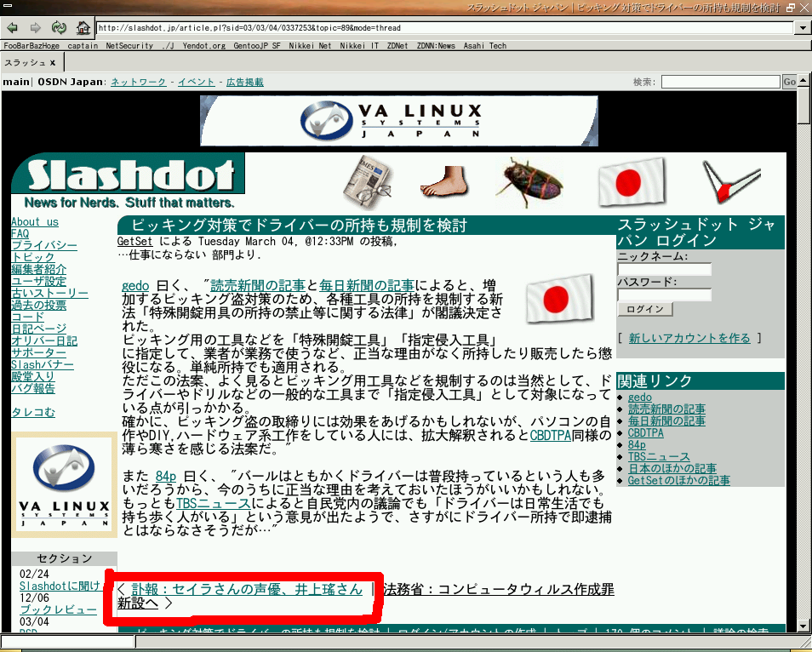Open the 訃報：セイラさんの声優 previous story link
This screenshot has height=652, width=812.
pyautogui.click(x=247, y=589)
